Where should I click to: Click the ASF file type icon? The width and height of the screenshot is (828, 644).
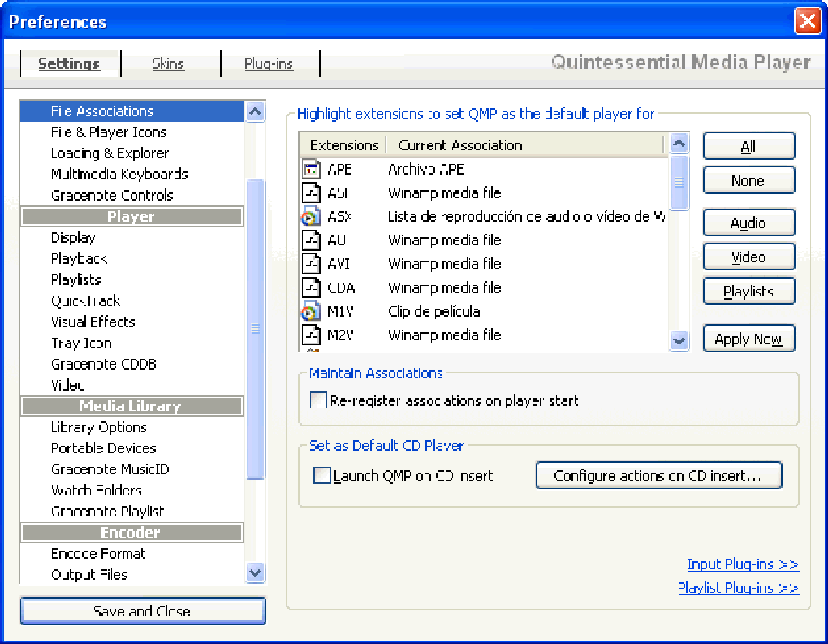point(312,193)
